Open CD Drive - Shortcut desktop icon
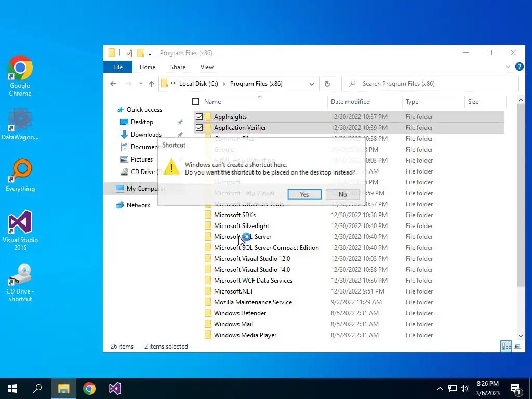The image size is (532, 399). [20, 283]
